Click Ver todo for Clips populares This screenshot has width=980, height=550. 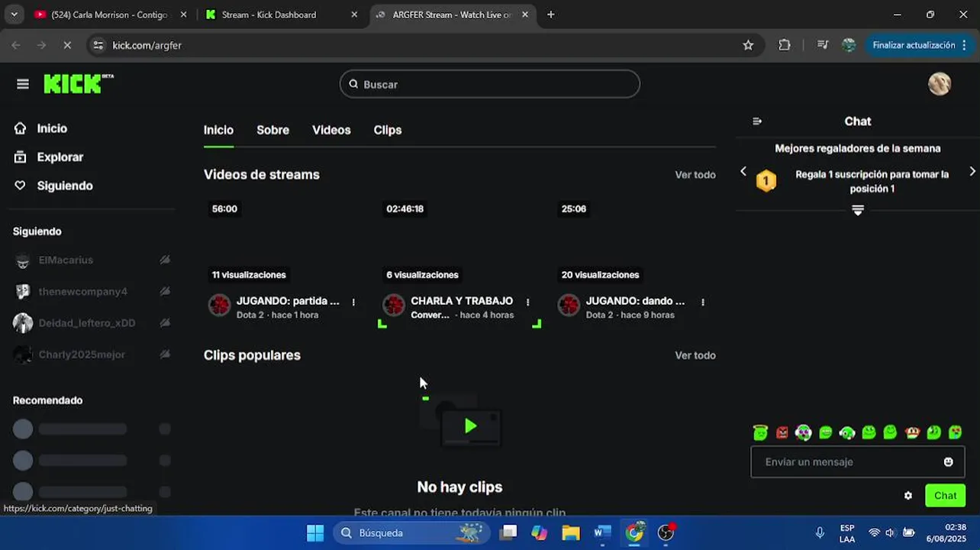(x=695, y=355)
